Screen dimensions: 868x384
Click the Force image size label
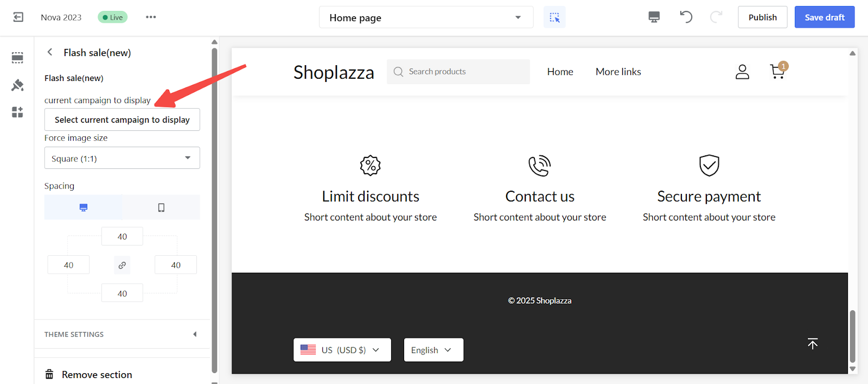point(76,138)
